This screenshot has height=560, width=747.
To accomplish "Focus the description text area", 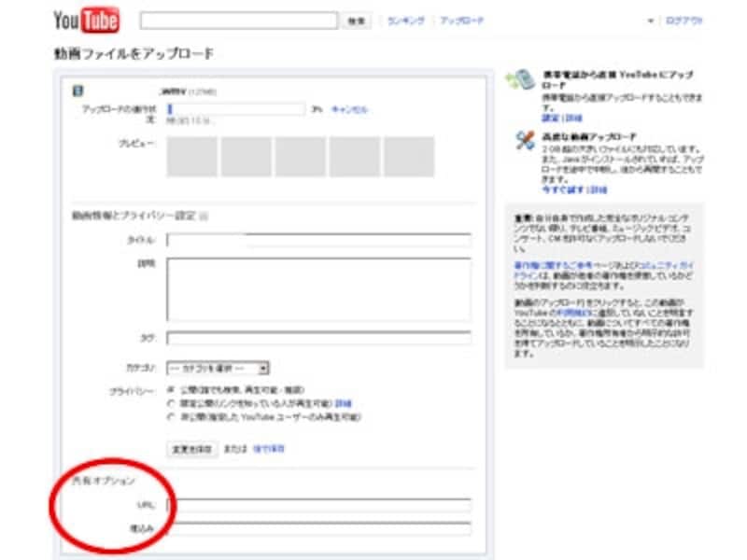I will tap(318, 289).
